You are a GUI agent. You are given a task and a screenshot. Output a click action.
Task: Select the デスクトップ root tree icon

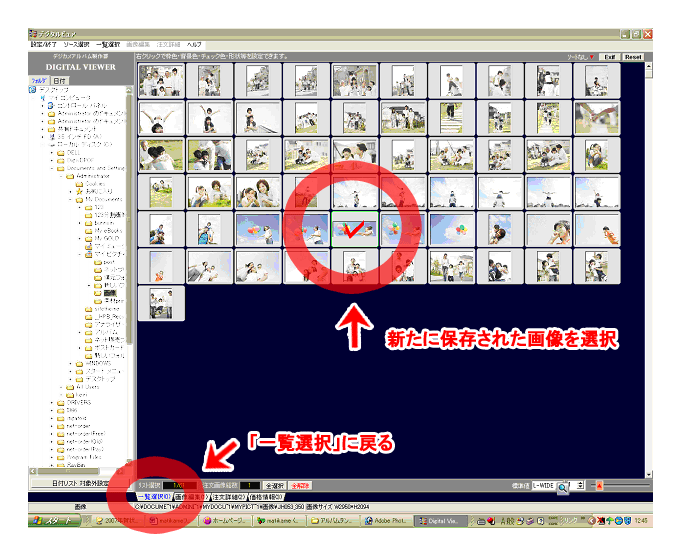pyautogui.click(x=32, y=90)
